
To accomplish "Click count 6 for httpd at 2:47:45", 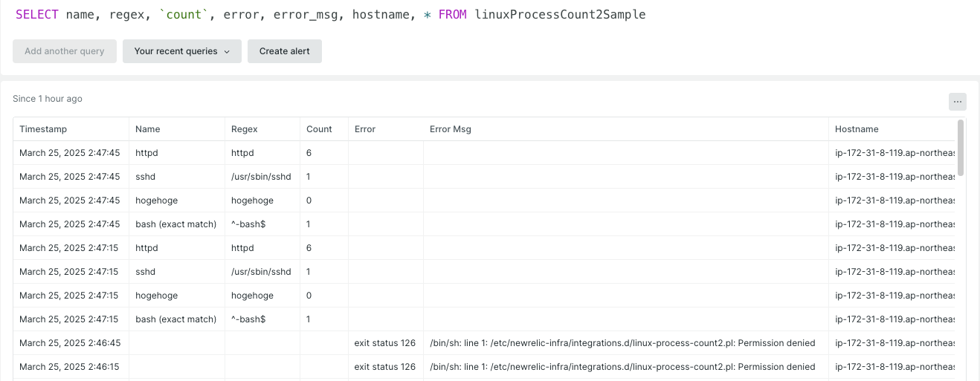I will (324, 153).
